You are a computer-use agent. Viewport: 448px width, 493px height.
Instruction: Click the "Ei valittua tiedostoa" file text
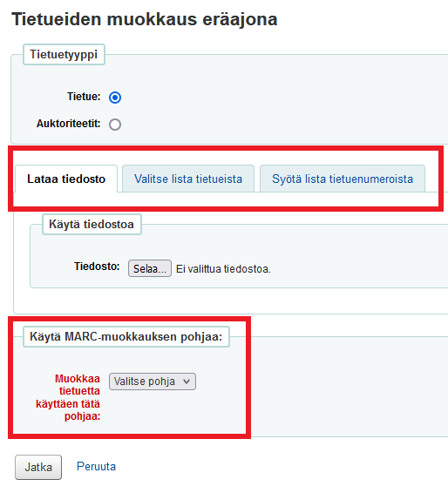pos(223,269)
